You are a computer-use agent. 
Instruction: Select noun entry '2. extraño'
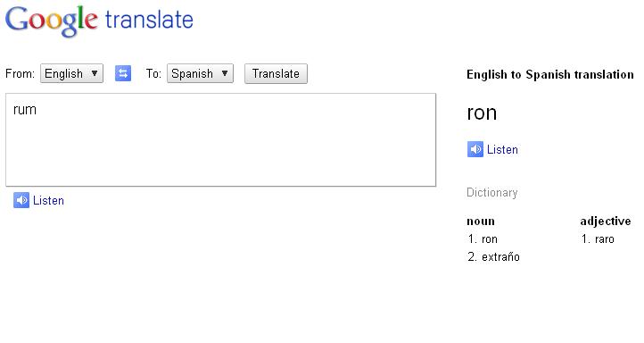point(493,256)
